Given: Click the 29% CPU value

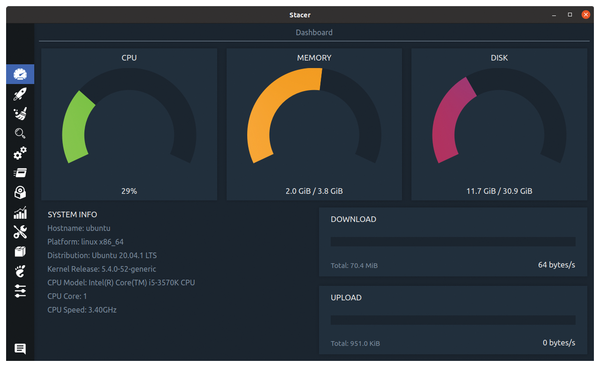Looking at the screenshot, I should pyautogui.click(x=129, y=191).
